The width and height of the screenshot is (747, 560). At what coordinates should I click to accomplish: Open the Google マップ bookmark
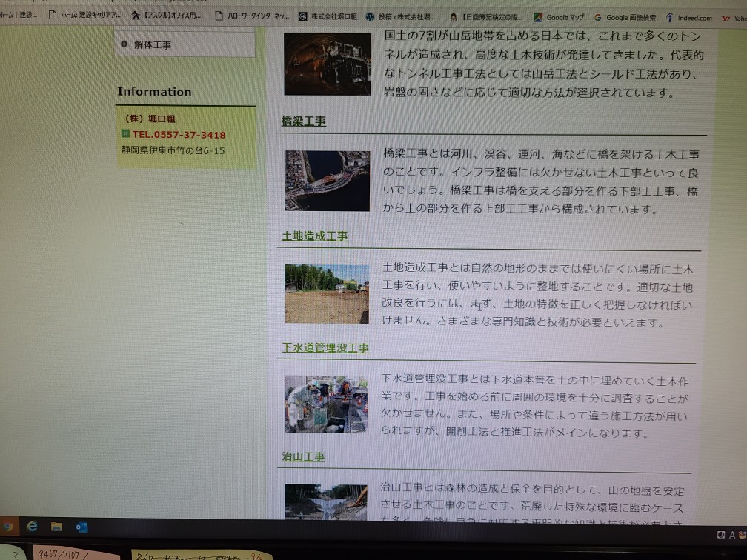pyautogui.click(x=559, y=18)
